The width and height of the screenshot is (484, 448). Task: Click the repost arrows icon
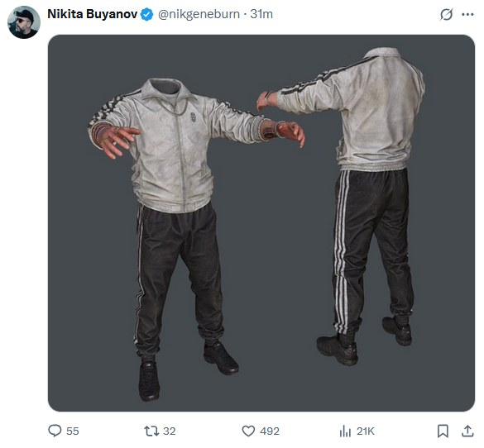click(151, 431)
